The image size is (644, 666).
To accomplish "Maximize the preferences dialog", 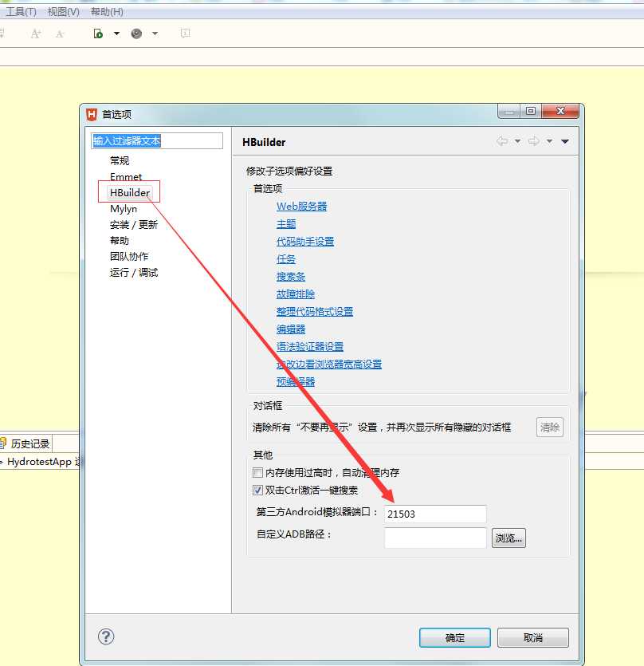I will pyautogui.click(x=530, y=112).
